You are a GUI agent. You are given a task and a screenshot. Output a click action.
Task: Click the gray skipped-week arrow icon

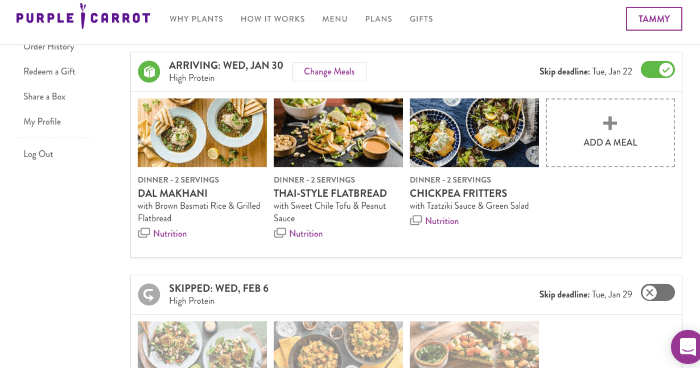[x=149, y=294]
